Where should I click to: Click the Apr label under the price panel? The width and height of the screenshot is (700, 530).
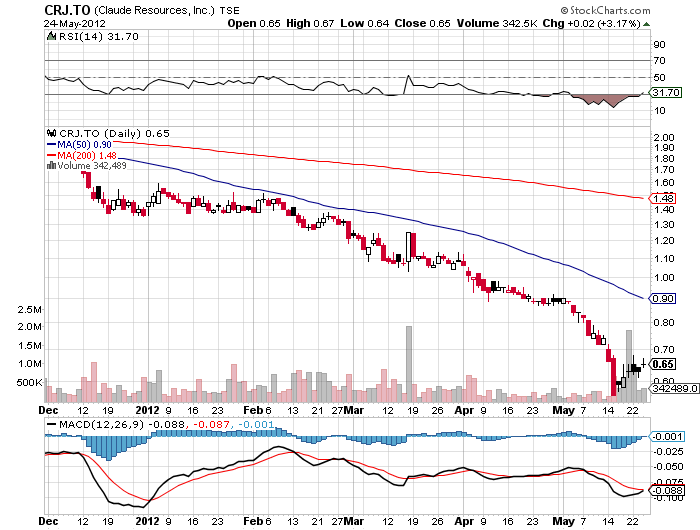point(464,410)
